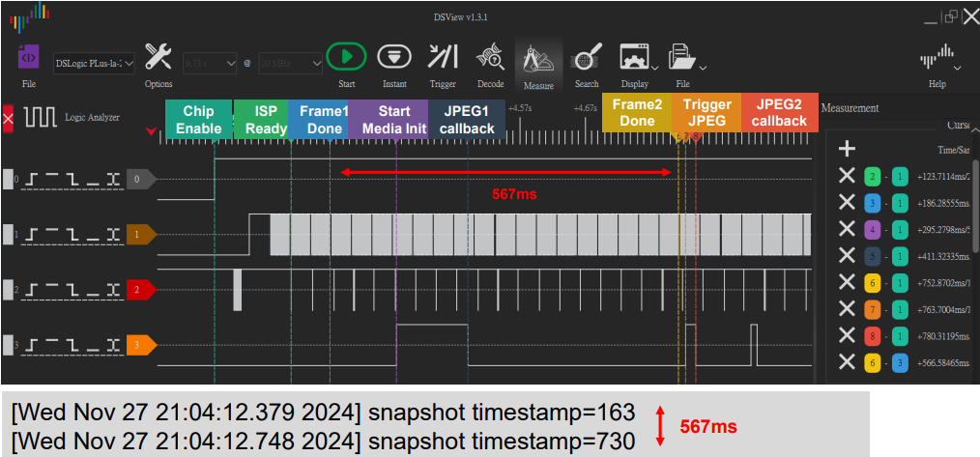Open device Options wrench icon
Image resolution: width=980 pixels, height=457 pixels.
[159, 58]
